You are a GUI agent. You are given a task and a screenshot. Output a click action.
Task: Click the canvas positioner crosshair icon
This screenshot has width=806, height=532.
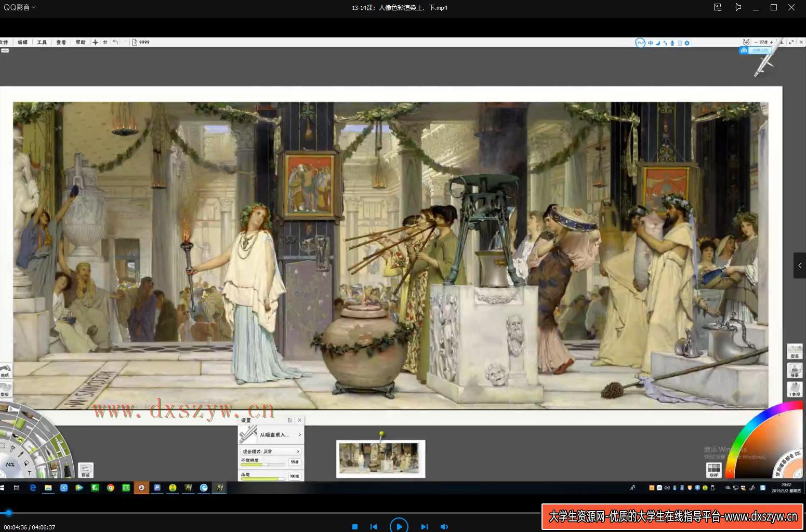click(96, 43)
